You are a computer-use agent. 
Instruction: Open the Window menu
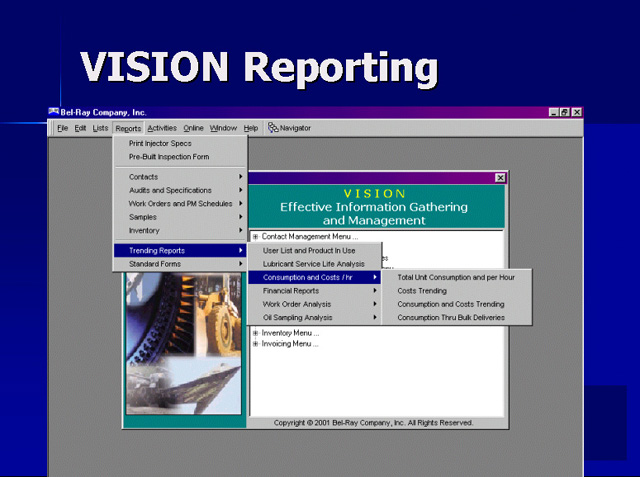(223, 128)
